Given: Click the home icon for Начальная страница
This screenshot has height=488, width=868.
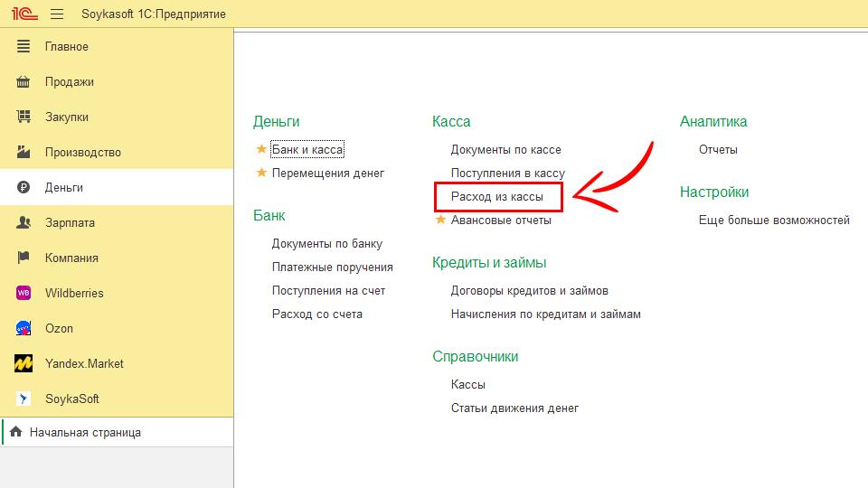Looking at the screenshot, I should click(x=15, y=432).
